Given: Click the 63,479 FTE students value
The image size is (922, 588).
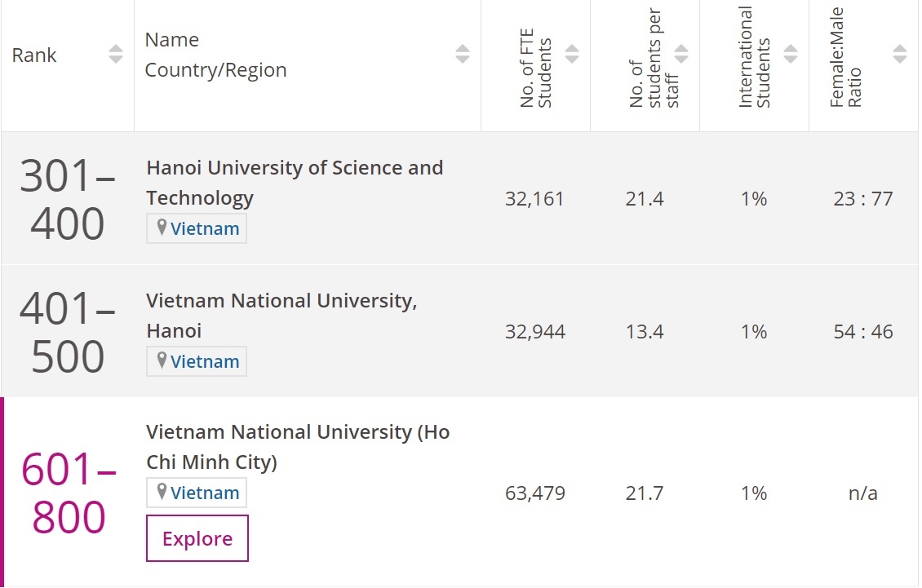Looking at the screenshot, I should [535, 493].
